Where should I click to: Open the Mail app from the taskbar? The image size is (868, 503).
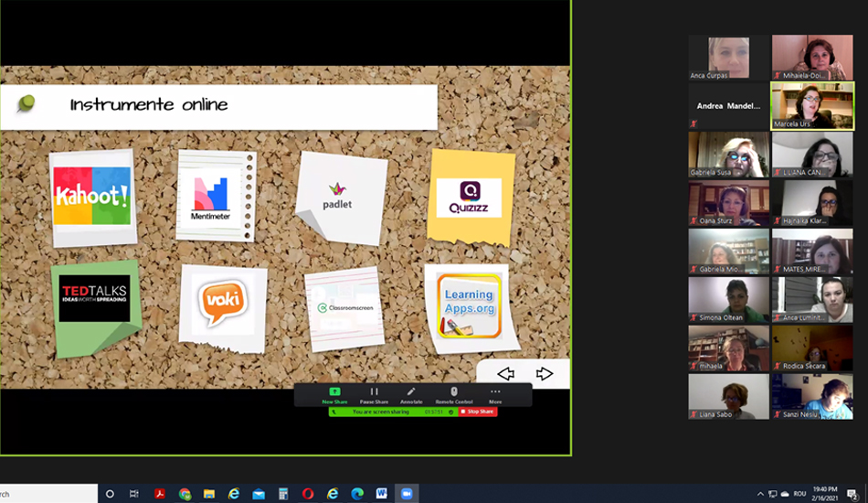[x=259, y=494]
